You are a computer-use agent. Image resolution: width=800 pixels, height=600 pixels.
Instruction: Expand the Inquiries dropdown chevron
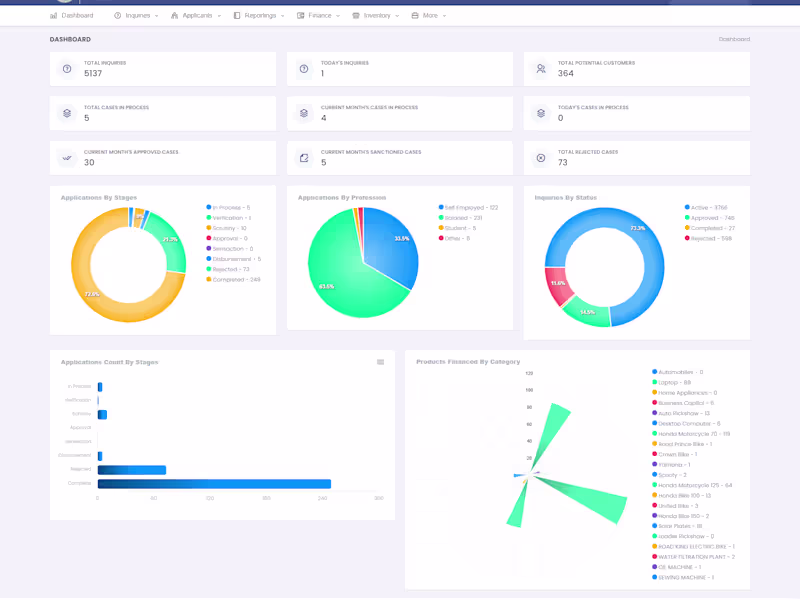[x=157, y=16]
